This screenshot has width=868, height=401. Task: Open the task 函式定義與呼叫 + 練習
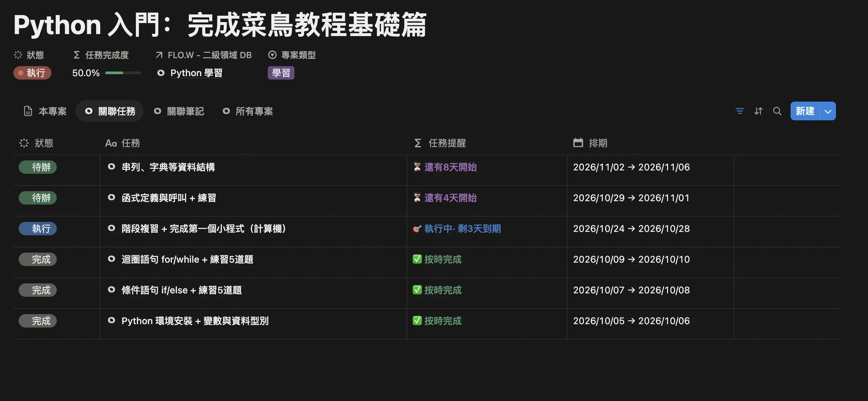[169, 197]
